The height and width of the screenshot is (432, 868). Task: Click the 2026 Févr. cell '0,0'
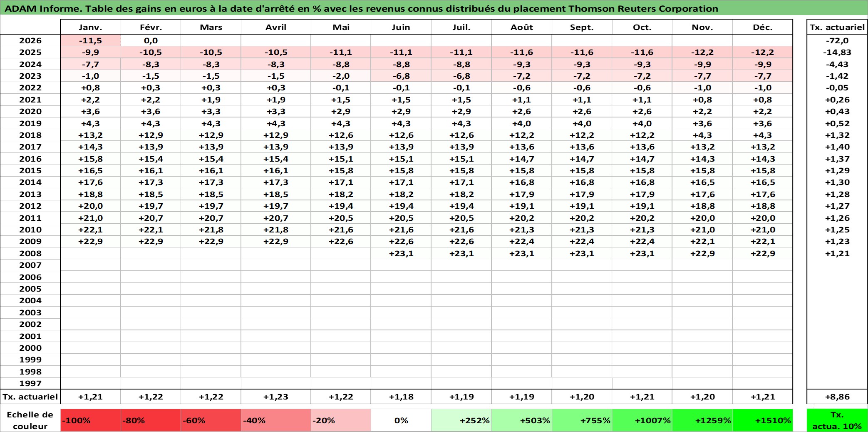point(151,40)
